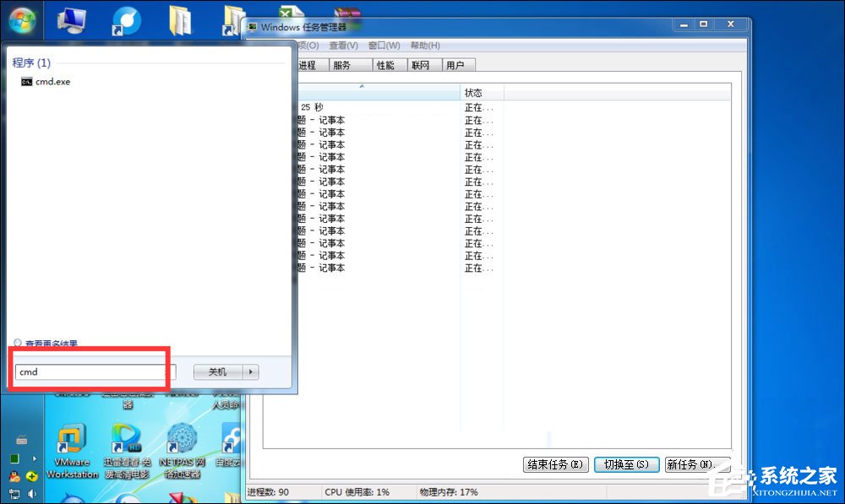Click the 结束任务 button
Screen dimensions: 845x504
click(x=555, y=464)
